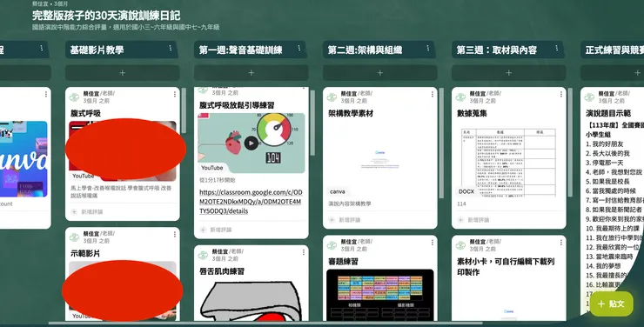Open three-dot menu on 唇舌肌肉練習 card
Viewport: 644px width, 327px height.
(x=304, y=252)
